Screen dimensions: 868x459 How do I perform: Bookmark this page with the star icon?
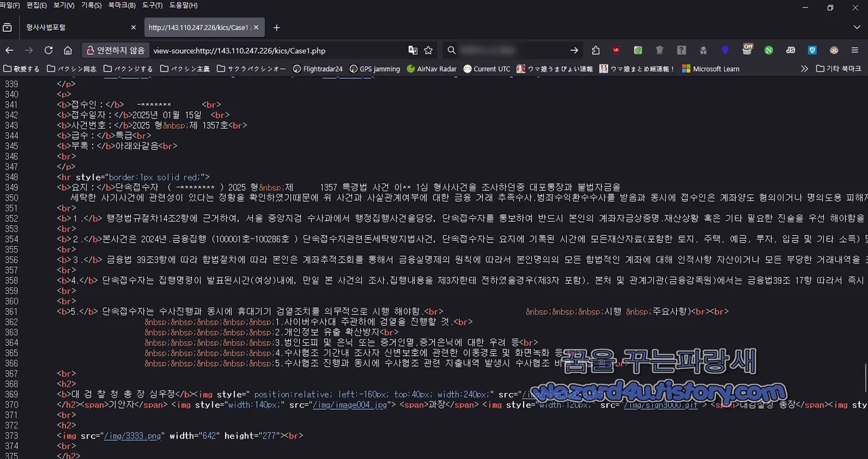(429, 50)
